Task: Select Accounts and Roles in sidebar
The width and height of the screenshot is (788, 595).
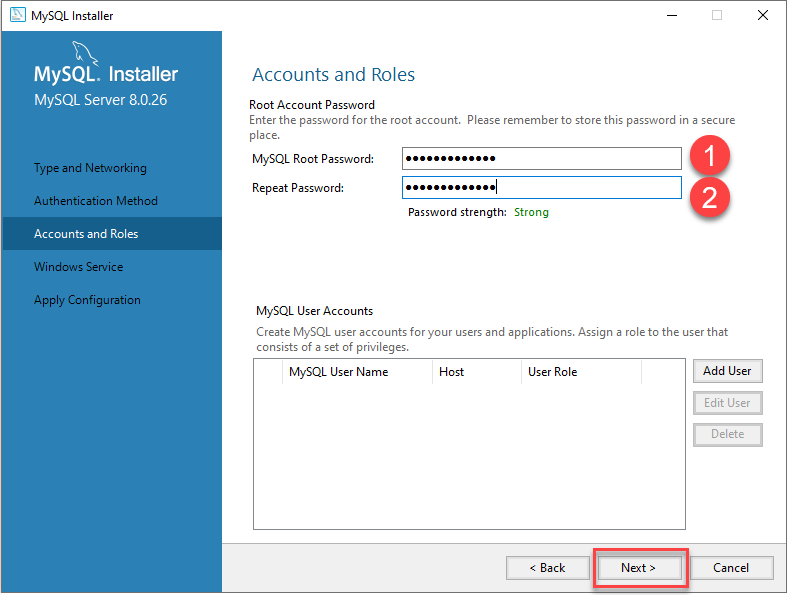Action: coord(86,234)
